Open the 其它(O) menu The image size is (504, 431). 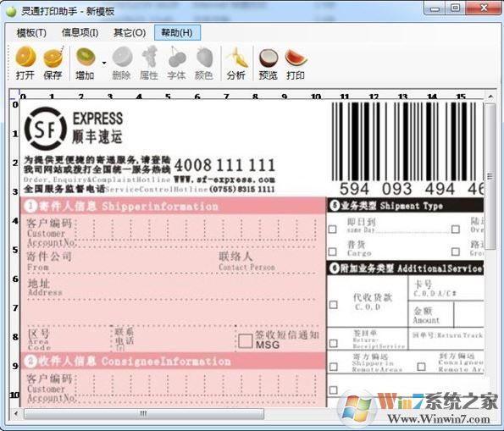tap(130, 33)
